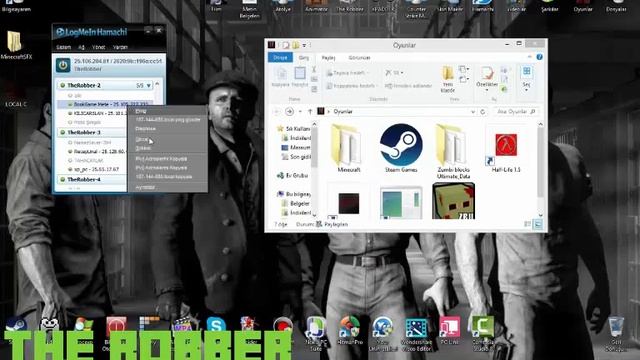The height and width of the screenshot is (360, 640).
Task: Choose IPv4 Adresini Kopyala in context menu
Action: click(x=161, y=159)
